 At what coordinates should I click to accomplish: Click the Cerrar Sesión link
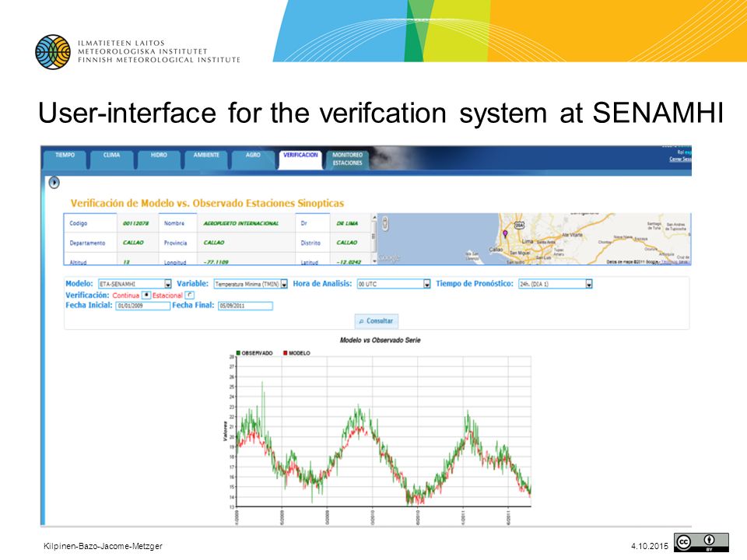(680, 159)
